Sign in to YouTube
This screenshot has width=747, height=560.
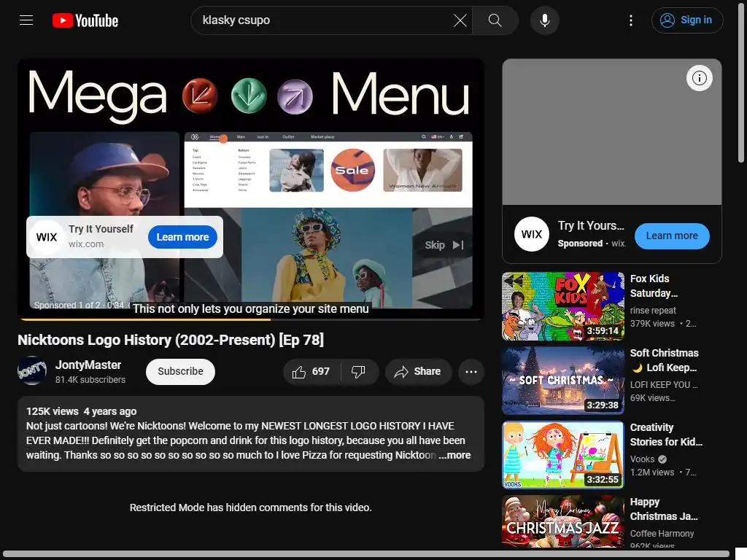click(687, 20)
